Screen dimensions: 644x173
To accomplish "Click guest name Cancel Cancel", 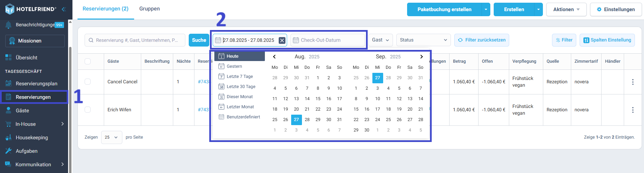I will [122, 82].
